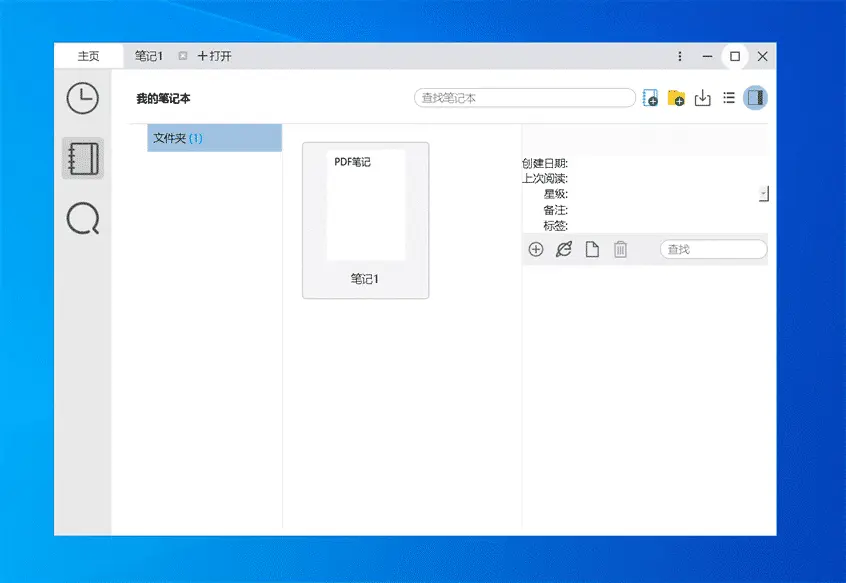
Task: Click the 我的笔记本 heading
Action: (163, 99)
